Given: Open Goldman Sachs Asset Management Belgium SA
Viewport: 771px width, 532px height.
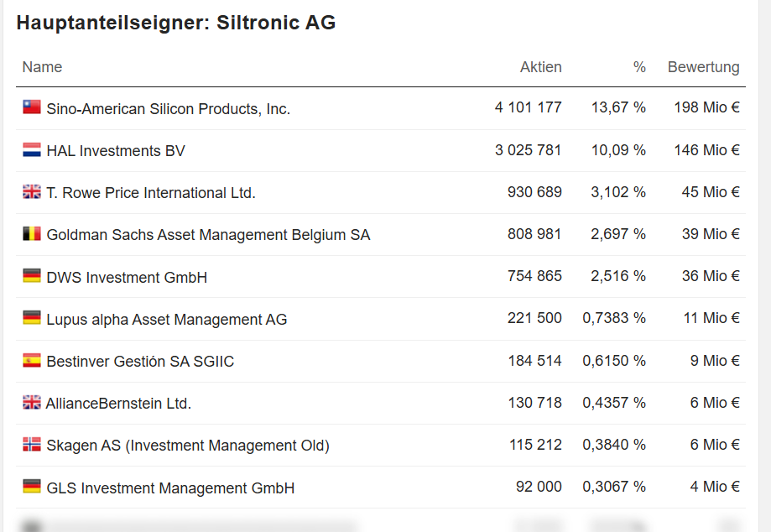Looking at the screenshot, I should 208,235.
